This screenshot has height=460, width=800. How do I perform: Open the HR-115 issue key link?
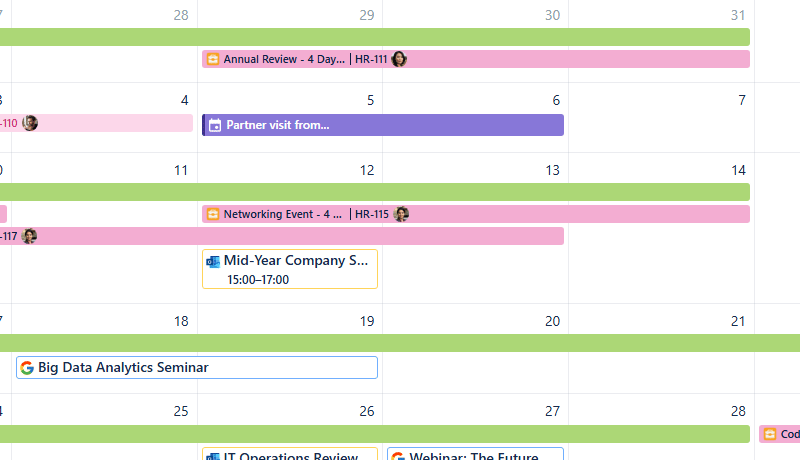click(x=371, y=214)
